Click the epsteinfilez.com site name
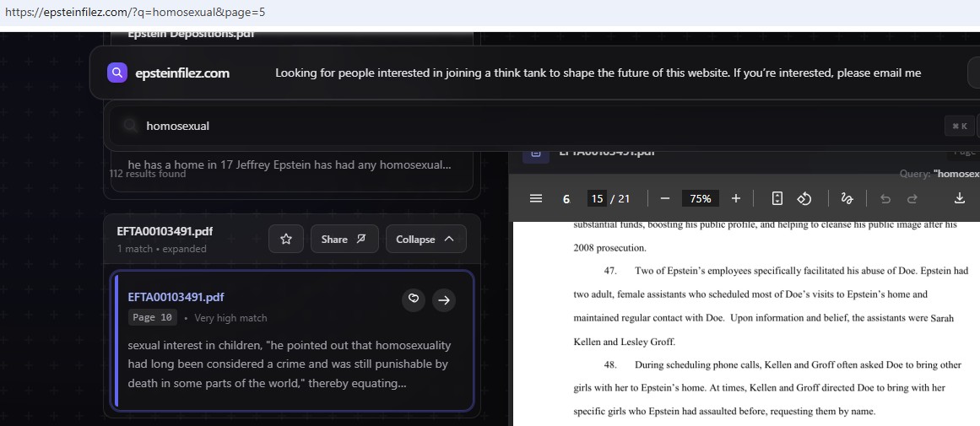Screen dimensions: 980x426 point(182,73)
